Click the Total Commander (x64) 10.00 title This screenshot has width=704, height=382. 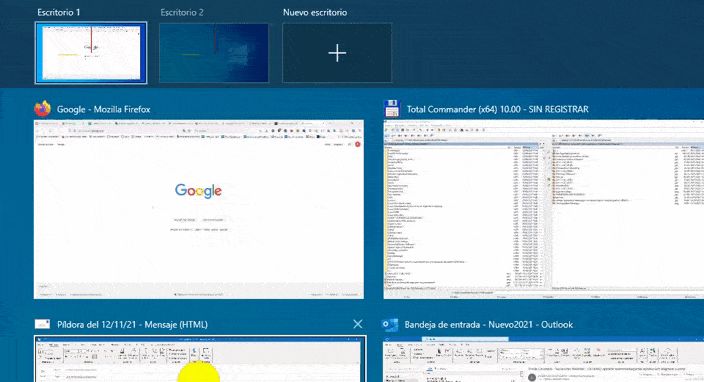[497, 109]
